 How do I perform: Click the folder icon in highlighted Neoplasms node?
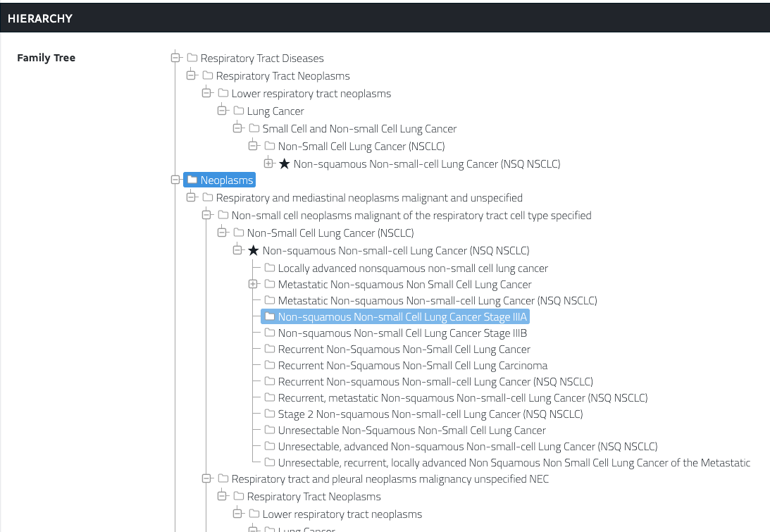pyautogui.click(x=192, y=180)
